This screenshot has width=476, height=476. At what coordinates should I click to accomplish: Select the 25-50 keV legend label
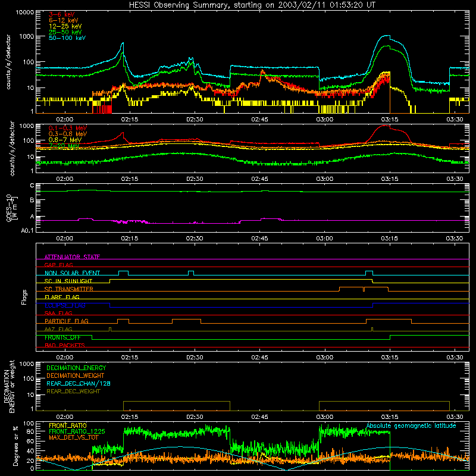pyautogui.click(x=65, y=32)
